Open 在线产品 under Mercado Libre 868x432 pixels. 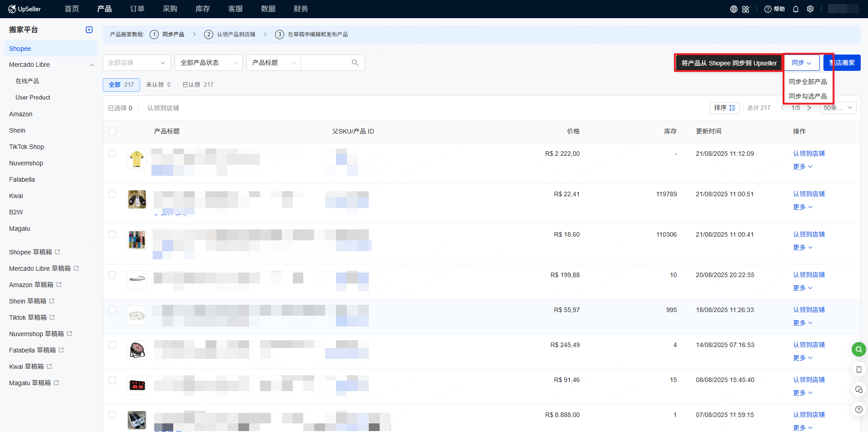tap(27, 81)
